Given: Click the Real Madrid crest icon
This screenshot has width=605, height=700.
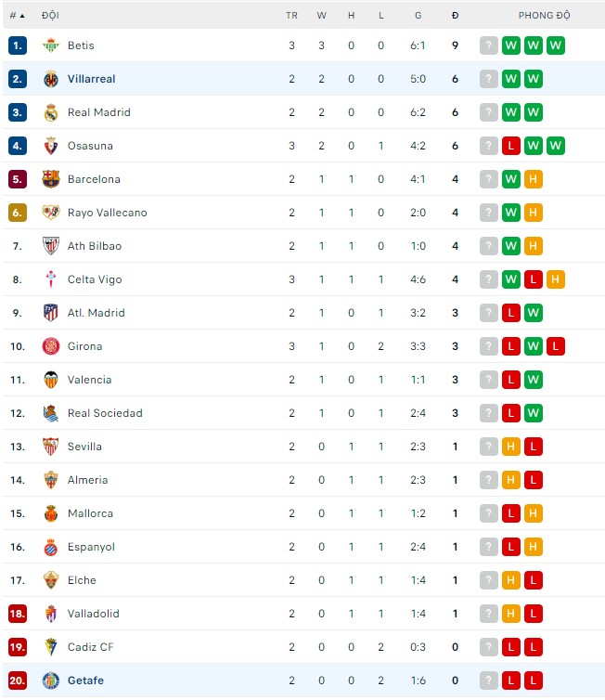Looking at the screenshot, I should [x=50, y=112].
